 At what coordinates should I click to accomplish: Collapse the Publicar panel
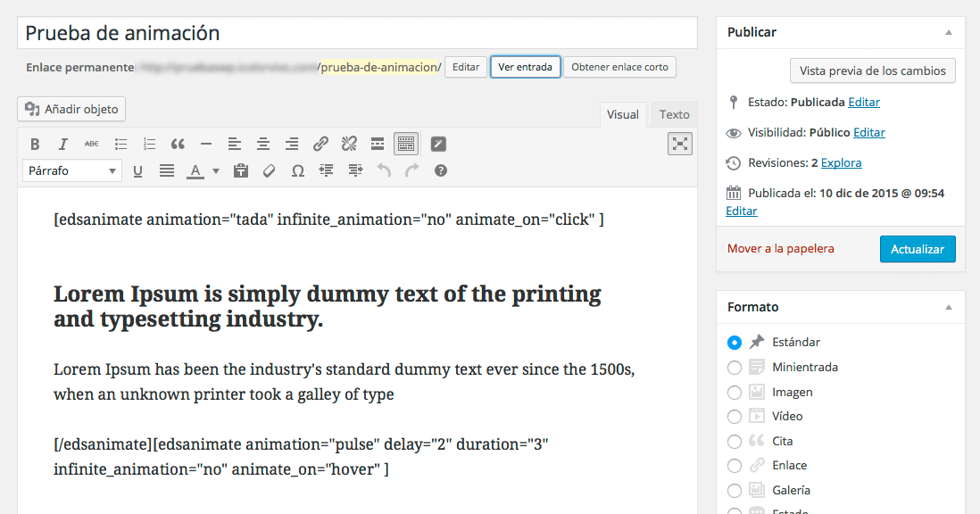tap(948, 32)
